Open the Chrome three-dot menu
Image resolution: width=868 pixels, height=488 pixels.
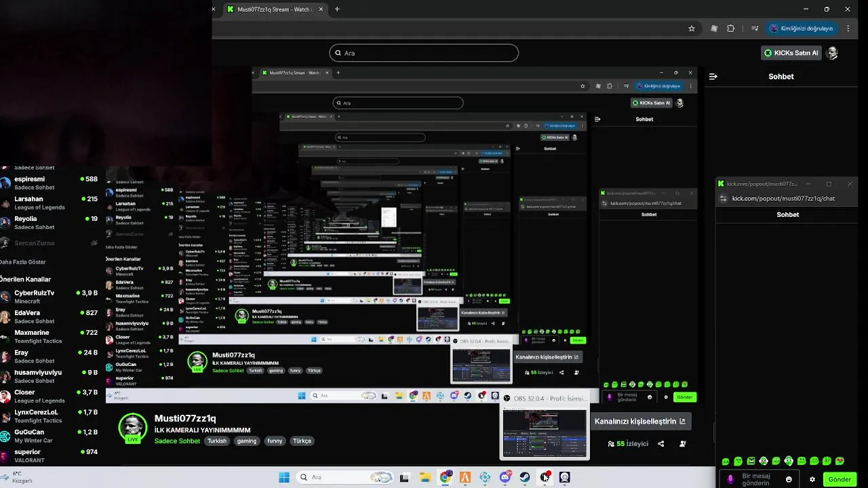tap(848, 28)
